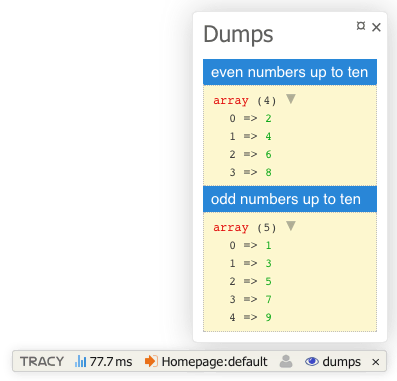Collapse the array (4) dump toggle
Image resolution: width=397 pixels, height=381 pixels.
coord(291,99)
